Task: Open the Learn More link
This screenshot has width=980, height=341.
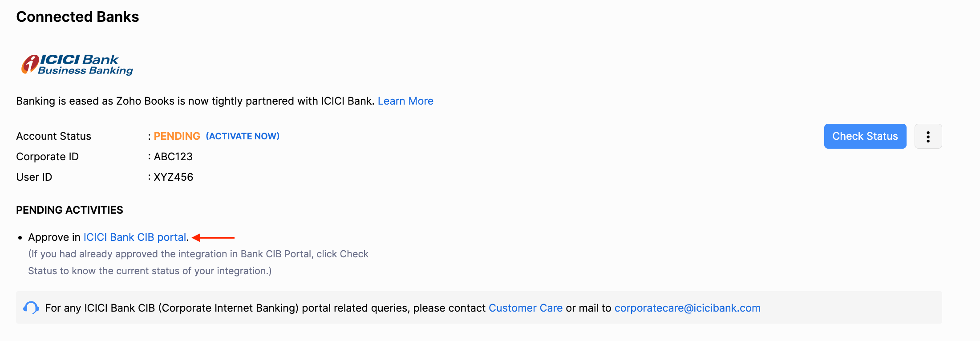Action: click(x=405, y=101)
